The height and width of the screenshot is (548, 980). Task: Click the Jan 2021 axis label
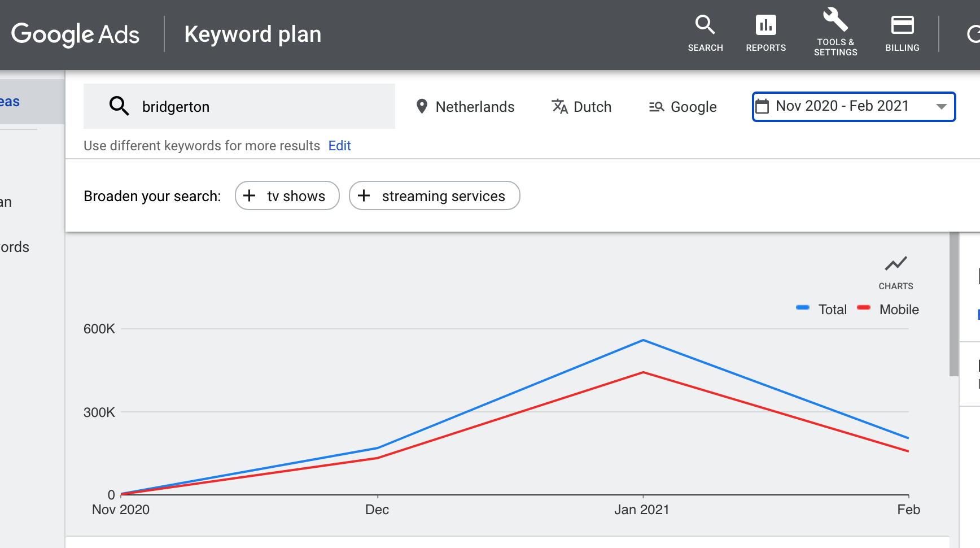pos(641,510)
